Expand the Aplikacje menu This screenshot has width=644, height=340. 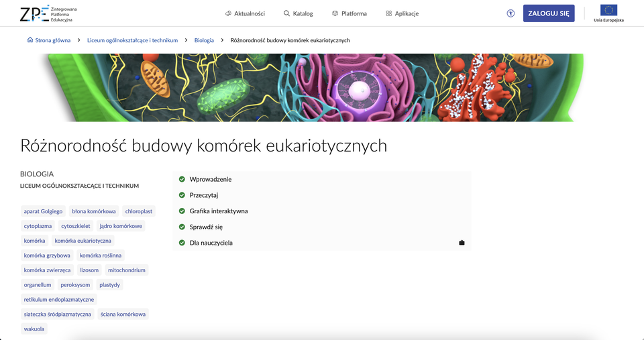[402, 13]
